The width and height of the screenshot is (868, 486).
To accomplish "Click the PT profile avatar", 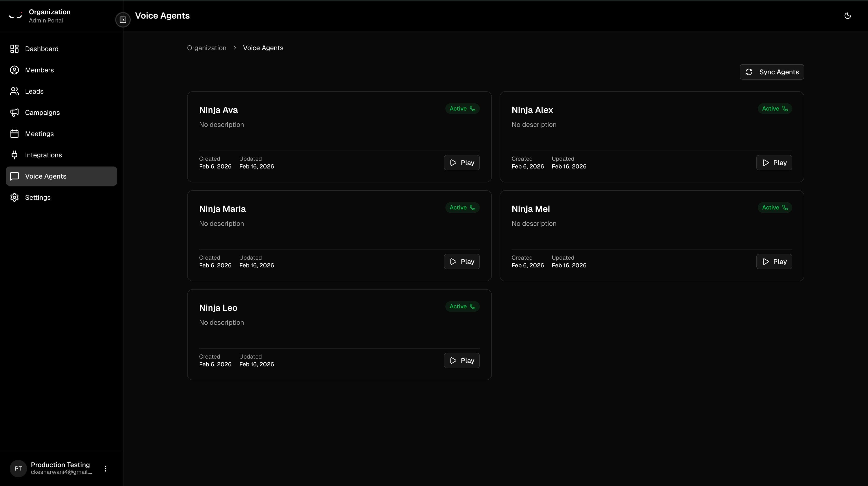I will tap(18, 468).
